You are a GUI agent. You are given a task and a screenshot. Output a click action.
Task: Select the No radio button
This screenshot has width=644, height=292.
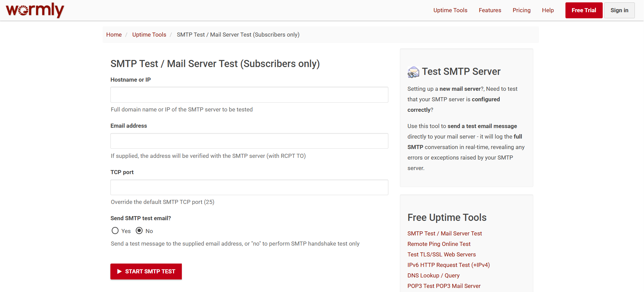tap(139, 231)
